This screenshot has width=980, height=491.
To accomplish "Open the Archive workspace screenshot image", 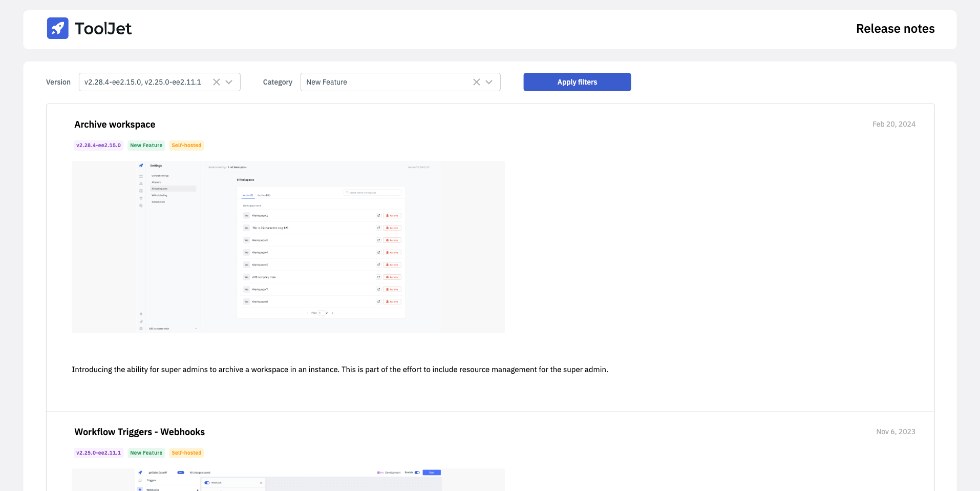I will (x=288, y=247).
